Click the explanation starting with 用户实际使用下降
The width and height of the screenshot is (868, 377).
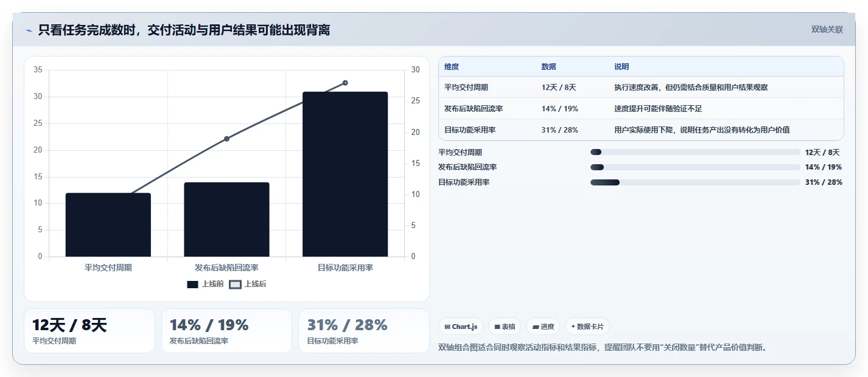pyautogui.click(x=702, y=130)
